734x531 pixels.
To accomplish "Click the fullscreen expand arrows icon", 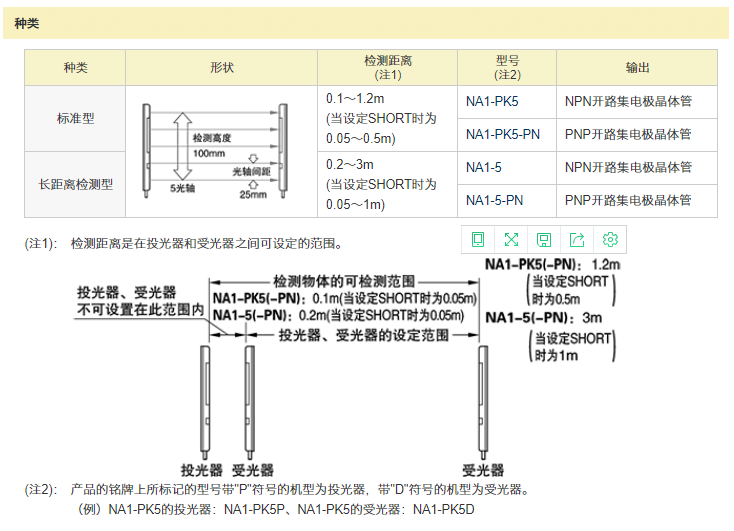I will coord(511,240).
